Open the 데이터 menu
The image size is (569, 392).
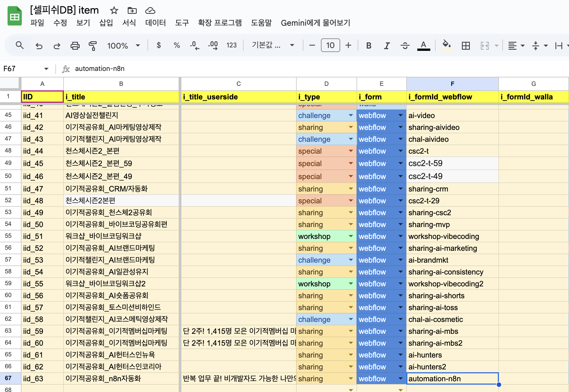(x=155, y=23)
